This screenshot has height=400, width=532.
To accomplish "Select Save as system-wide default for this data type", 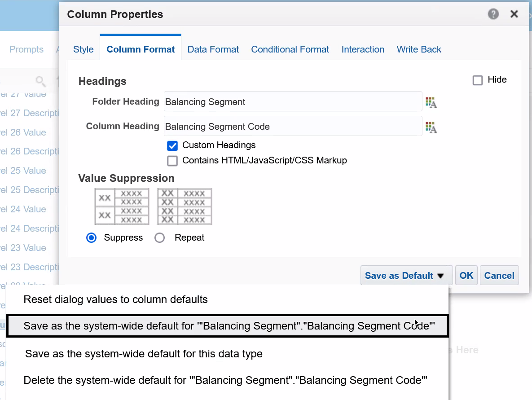I will (x=144, y=354).
